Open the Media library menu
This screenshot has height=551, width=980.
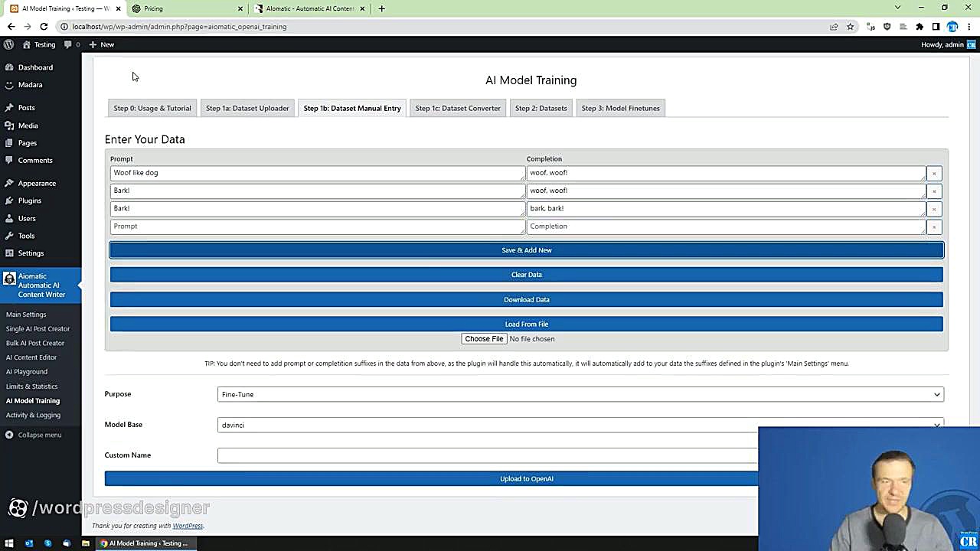click(x=28, y=126)
